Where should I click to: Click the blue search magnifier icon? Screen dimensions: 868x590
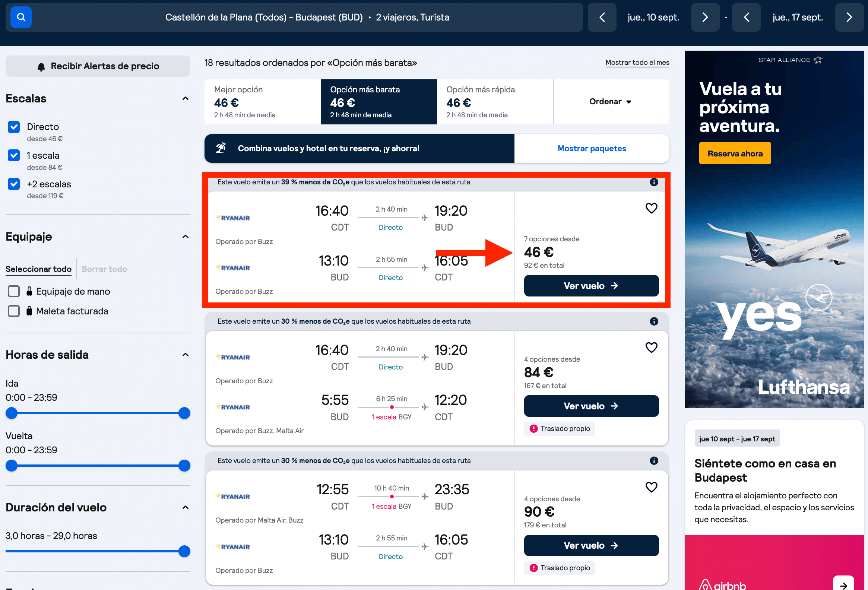point(21,17)
